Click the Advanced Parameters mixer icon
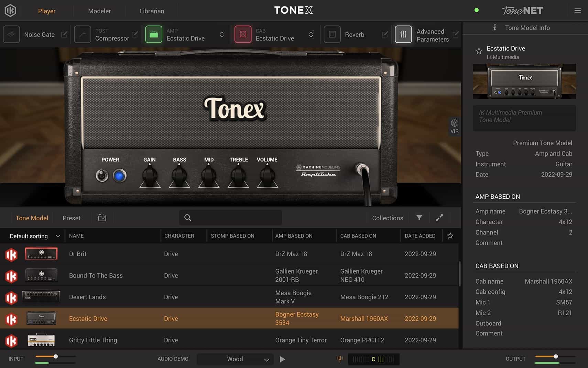 [x=403, y=34]
